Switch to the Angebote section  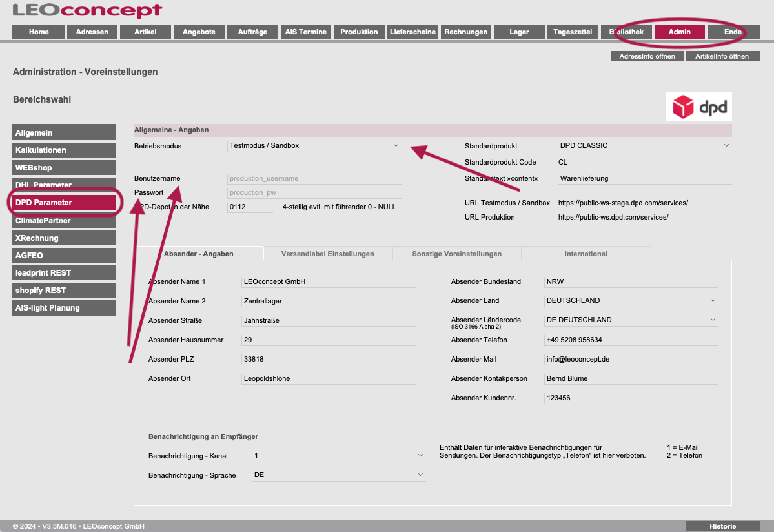point(199,32)
